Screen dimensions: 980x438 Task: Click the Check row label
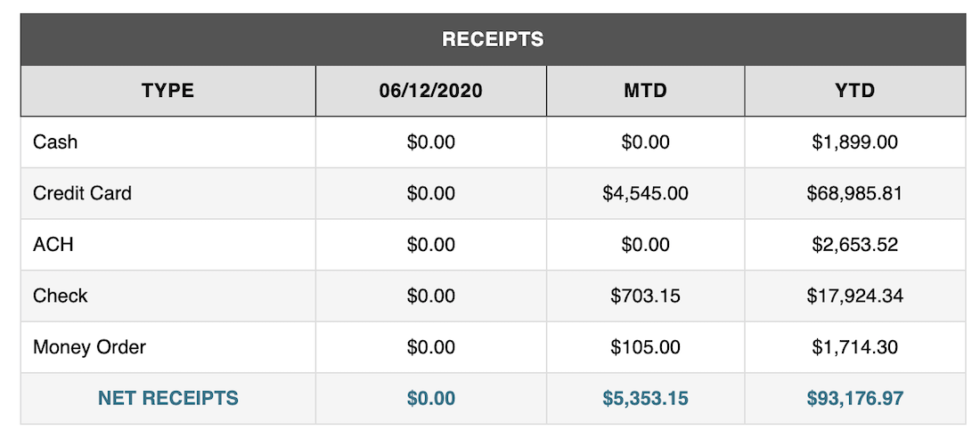(x=60, y=296)
